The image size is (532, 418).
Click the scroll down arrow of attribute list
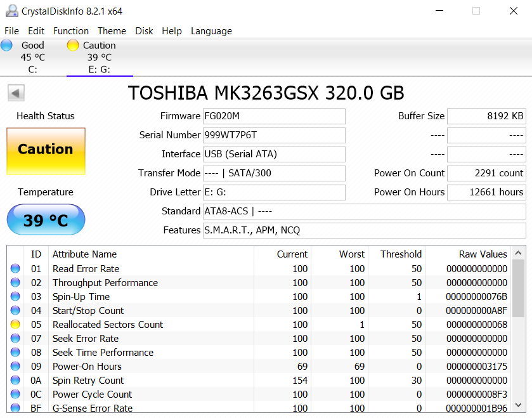518,405
